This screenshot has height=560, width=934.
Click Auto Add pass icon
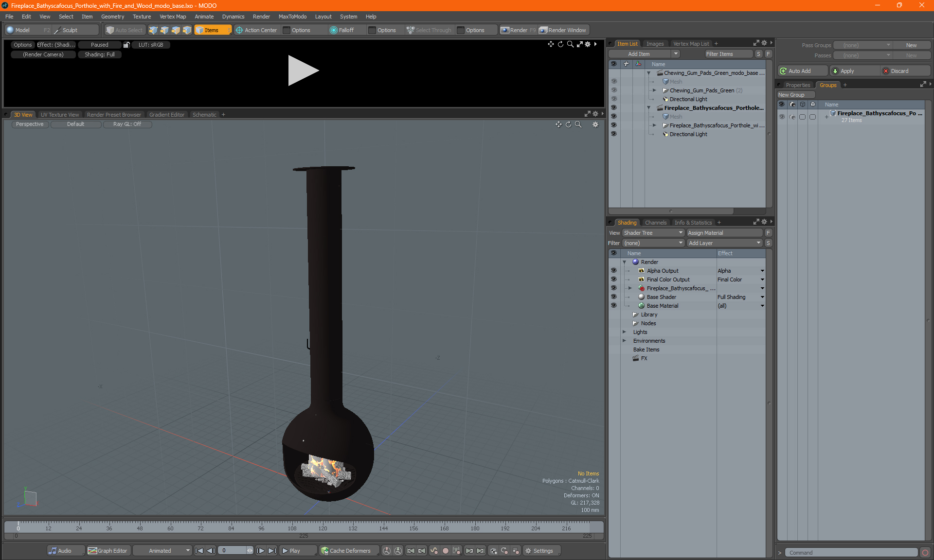pos(783,71)
